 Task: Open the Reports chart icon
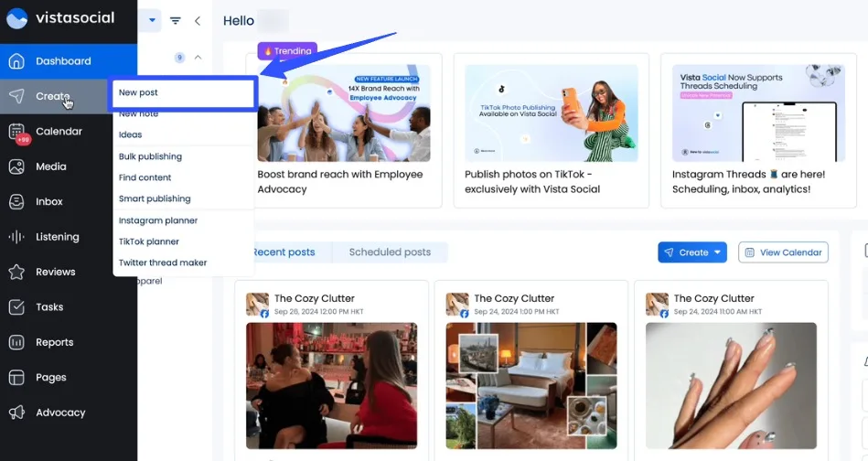click(x=16, y=342)
